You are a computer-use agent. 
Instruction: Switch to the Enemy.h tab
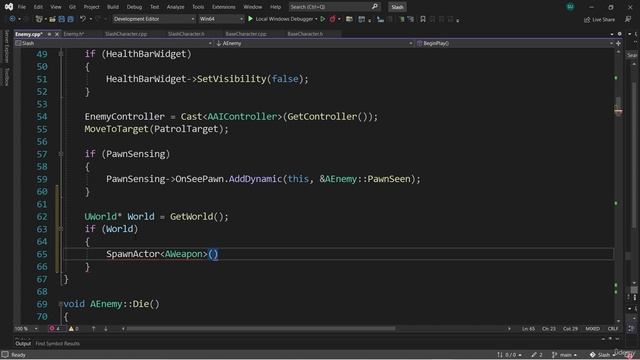click(74, 34)
